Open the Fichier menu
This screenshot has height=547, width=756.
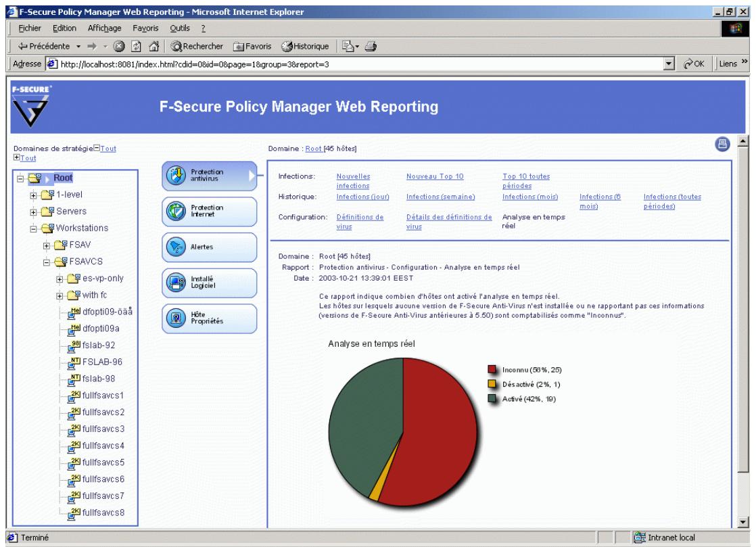click(x=30, y=28)
